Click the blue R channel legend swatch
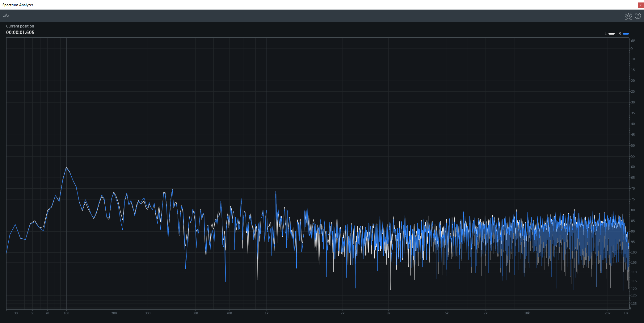Viewport: 644px width, 323px height. coord(626,34)
